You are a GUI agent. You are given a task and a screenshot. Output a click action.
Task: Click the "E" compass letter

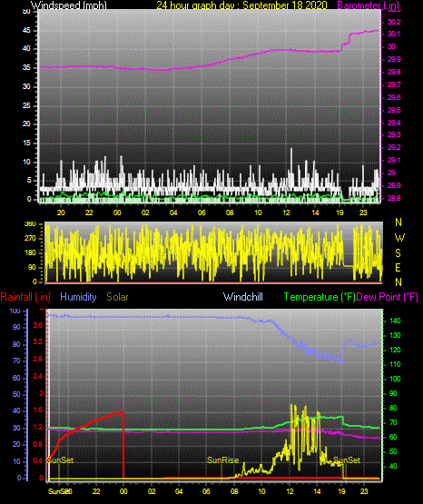click(398, 267)
